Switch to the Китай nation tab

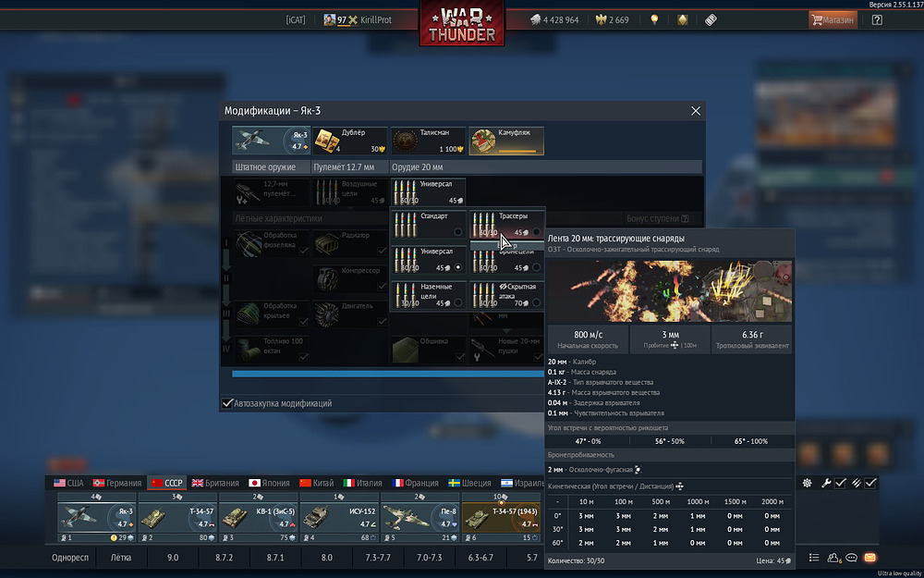(316, 483)
